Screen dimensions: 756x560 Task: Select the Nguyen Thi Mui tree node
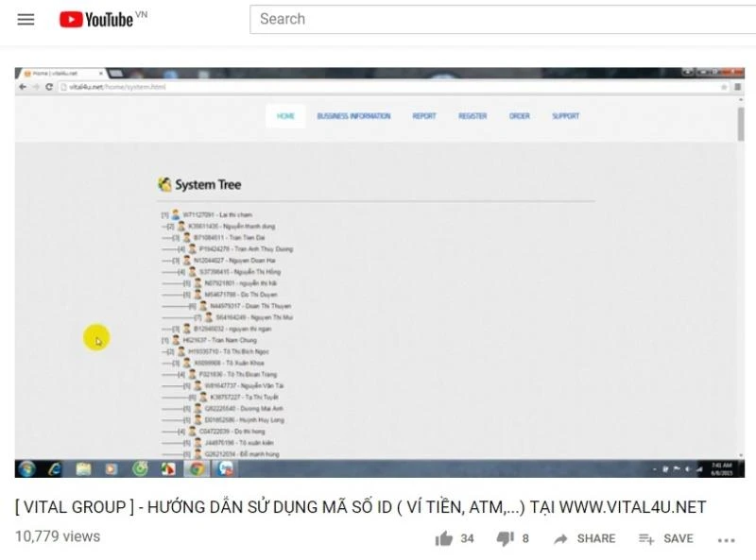(254, 317)
